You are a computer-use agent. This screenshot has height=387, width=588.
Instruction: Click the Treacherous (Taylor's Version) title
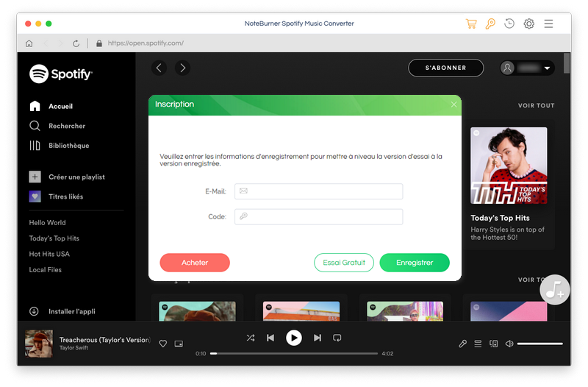(x=104, y=340)
